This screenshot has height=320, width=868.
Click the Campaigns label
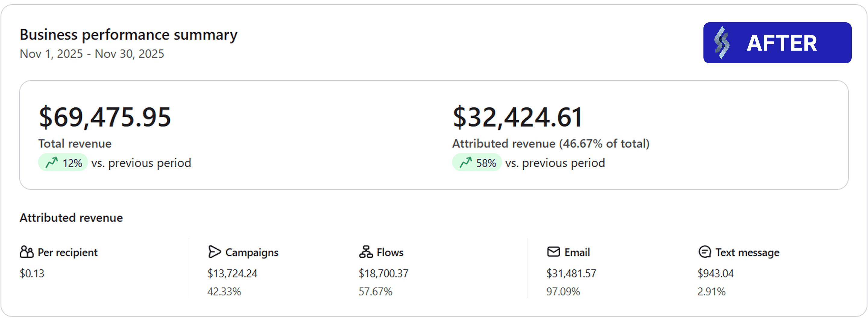pyautogui.click(x=252, y=253)
